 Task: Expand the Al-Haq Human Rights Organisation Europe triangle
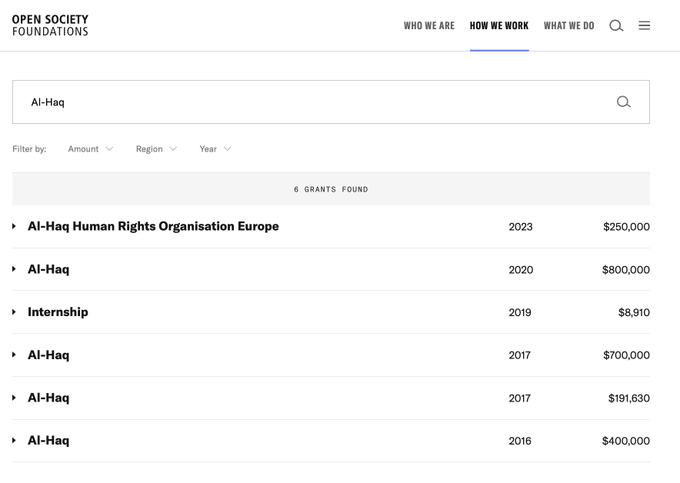click(14, 226)
